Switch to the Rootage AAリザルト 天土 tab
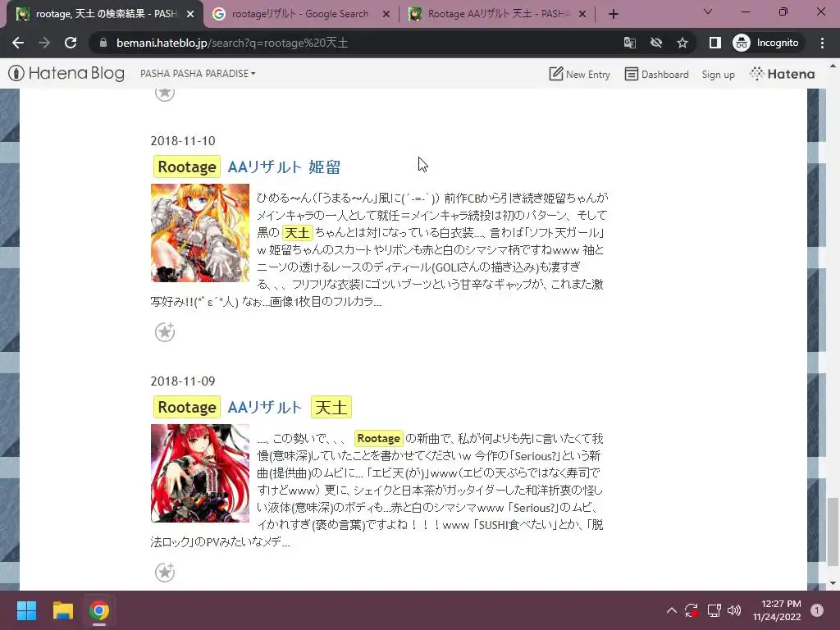 pyautogui.click(x=498, y=14)
